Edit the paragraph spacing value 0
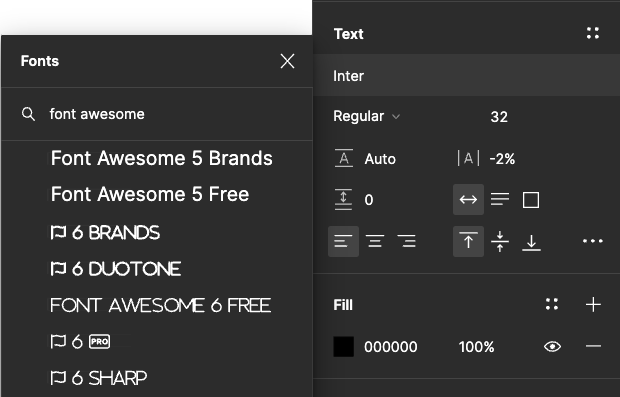The height and width of the screenshot is (397, 620). (369, 200)
